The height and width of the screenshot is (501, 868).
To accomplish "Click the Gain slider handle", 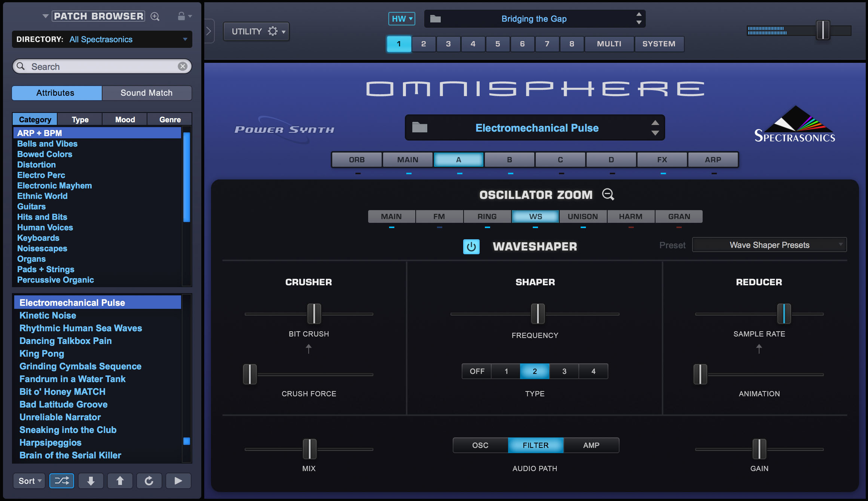I will pyautogui.click(x=759, y=449).
